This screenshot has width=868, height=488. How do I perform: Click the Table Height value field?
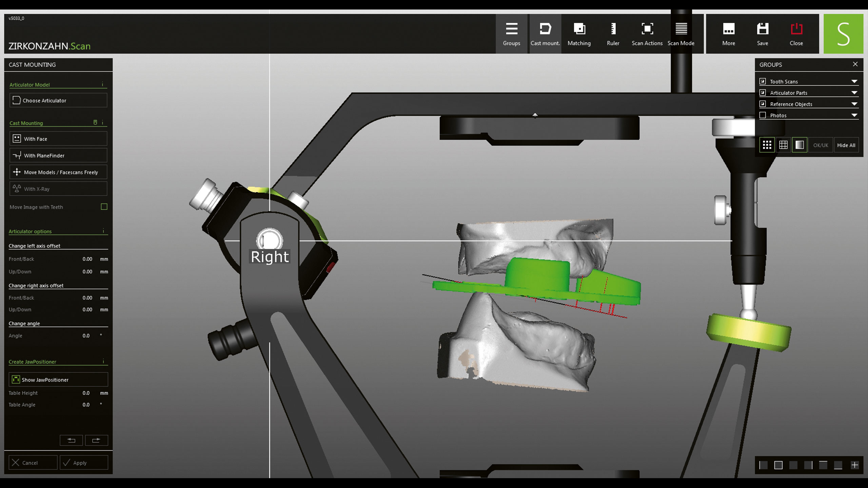[x=86, y=393]
